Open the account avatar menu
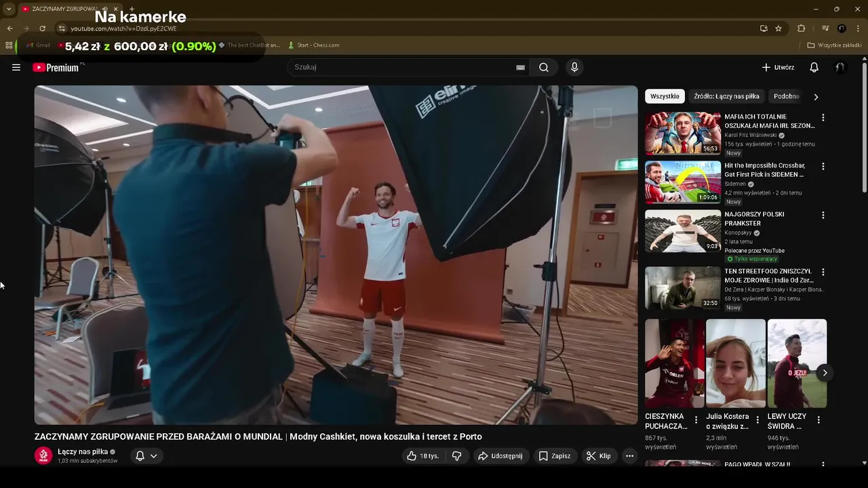This screenshot has height=488, width=868. pyautogui.click(x=840, y=67)
